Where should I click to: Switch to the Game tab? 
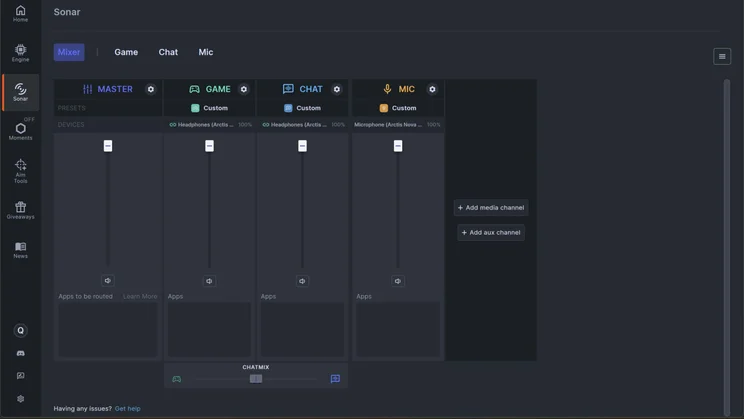126,52
